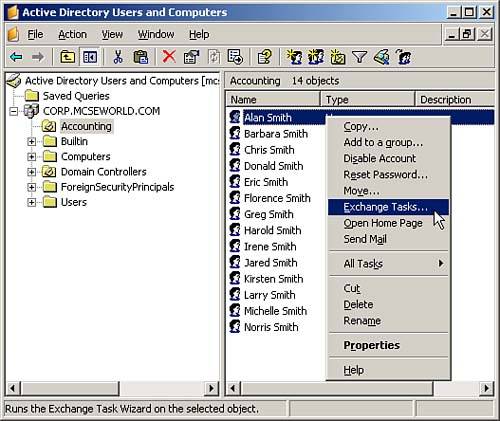Screen dimensions: 500x421
Task: Click Help at bottom of context menu
Action: click(x=388, y=370)
